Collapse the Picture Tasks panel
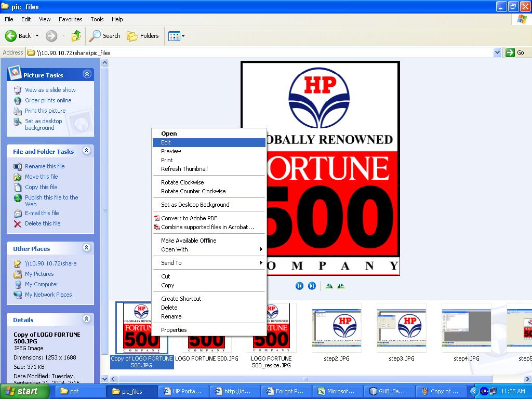The image size is (532, 399). coord(87,74)
